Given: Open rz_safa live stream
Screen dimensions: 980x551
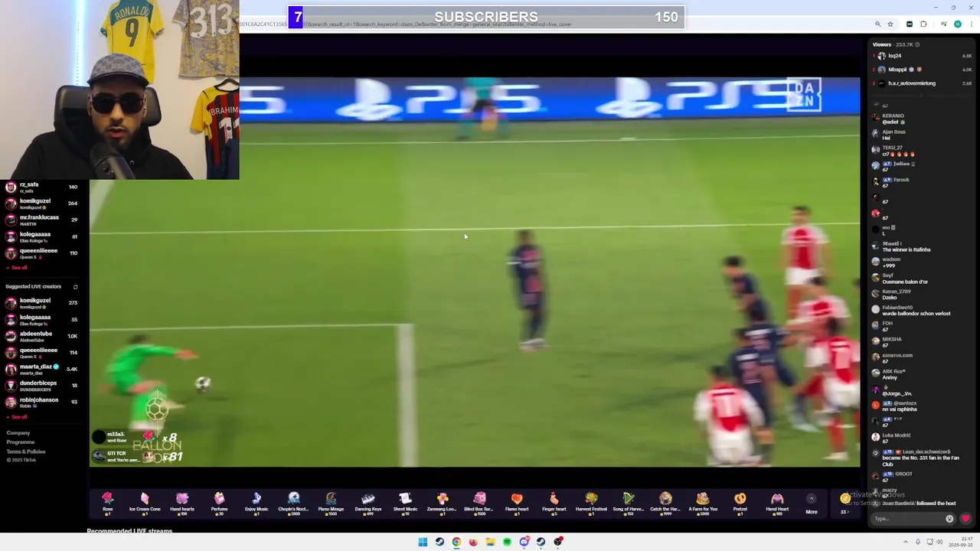Looking at the screenshot, I should [42, 187].
